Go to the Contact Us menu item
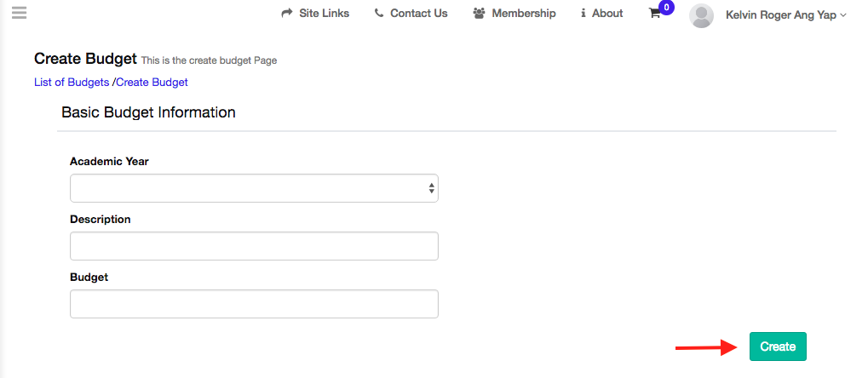This screenshot has width=868, height=378. tap(418, 14)
